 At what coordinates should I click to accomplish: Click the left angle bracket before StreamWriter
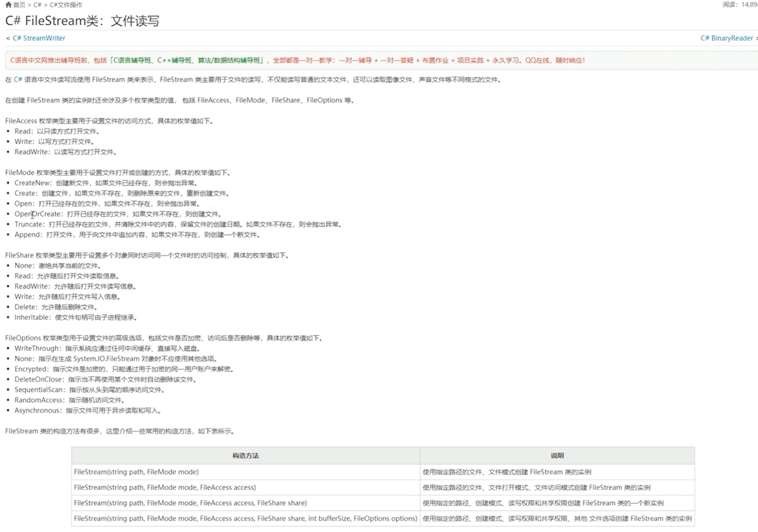point(8,38)
